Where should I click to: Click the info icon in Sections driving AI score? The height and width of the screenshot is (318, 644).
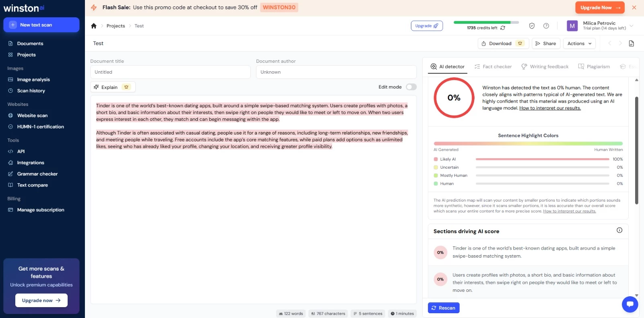[619, 230]
